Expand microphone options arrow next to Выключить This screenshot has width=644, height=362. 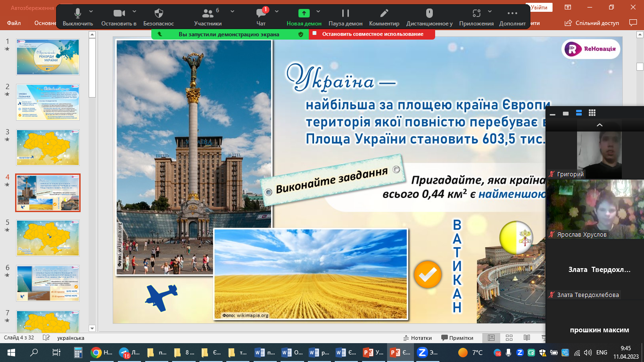[x=91, y=11]
